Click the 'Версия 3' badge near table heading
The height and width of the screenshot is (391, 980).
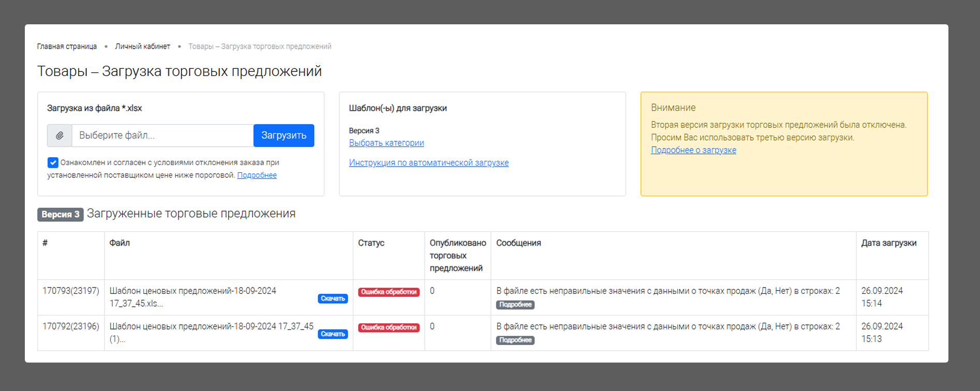[x=61, y=214]
